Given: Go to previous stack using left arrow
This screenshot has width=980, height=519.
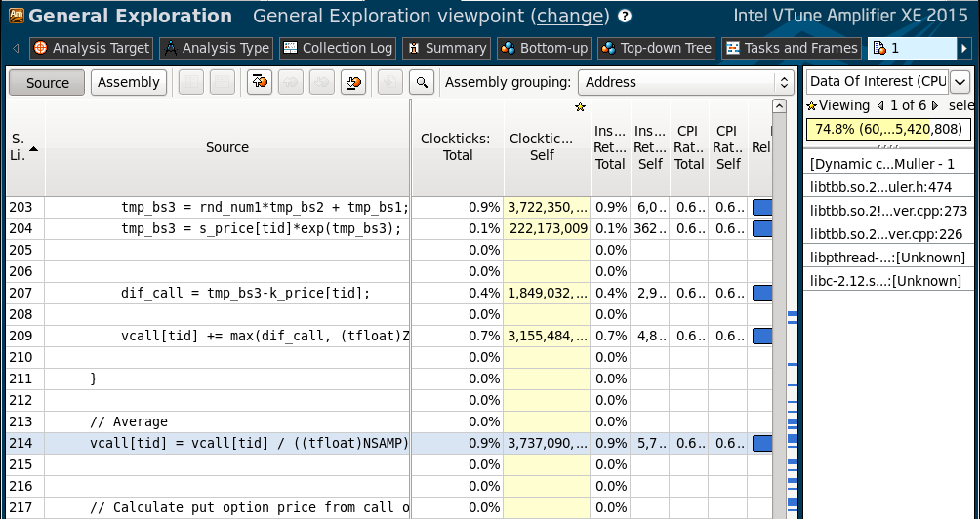Looking at the screenshot, I should click(x=880, y=105).
